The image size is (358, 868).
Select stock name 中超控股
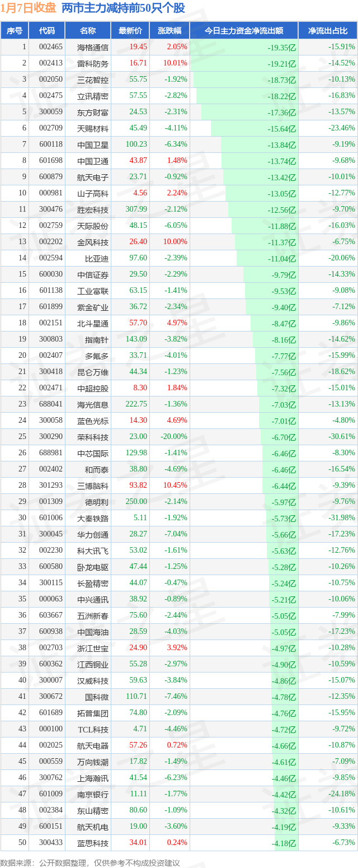93,388
